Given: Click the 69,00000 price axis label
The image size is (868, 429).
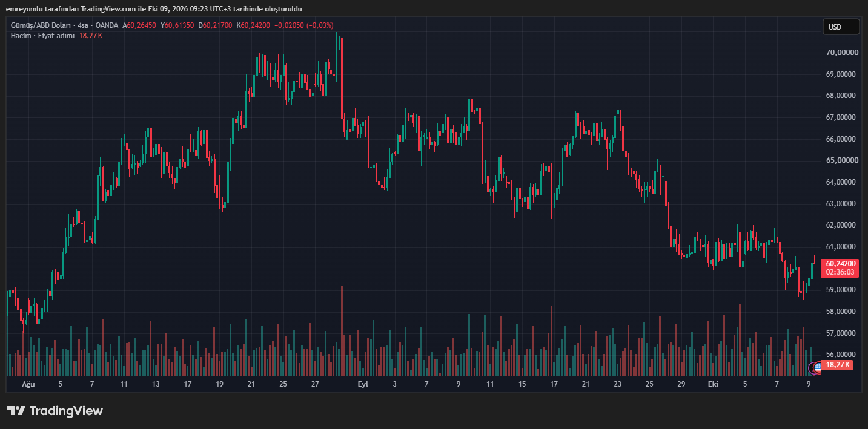Looking at the screenshot, I should [843, 74].
